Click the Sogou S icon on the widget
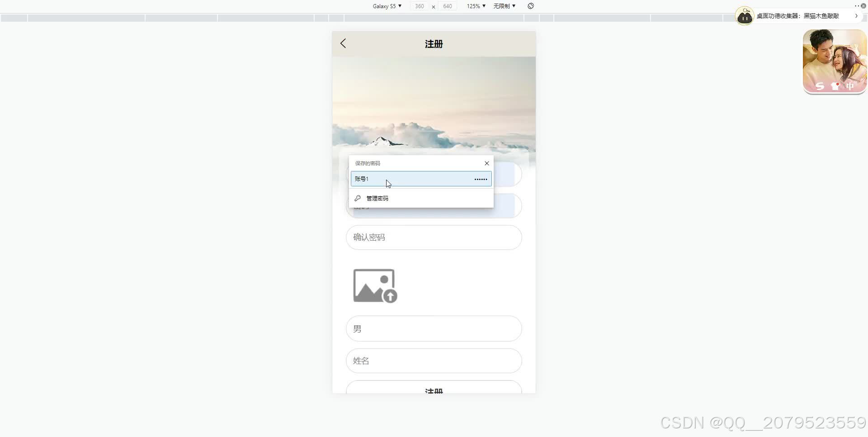This screenshot has height=437, width=868. 820,86
